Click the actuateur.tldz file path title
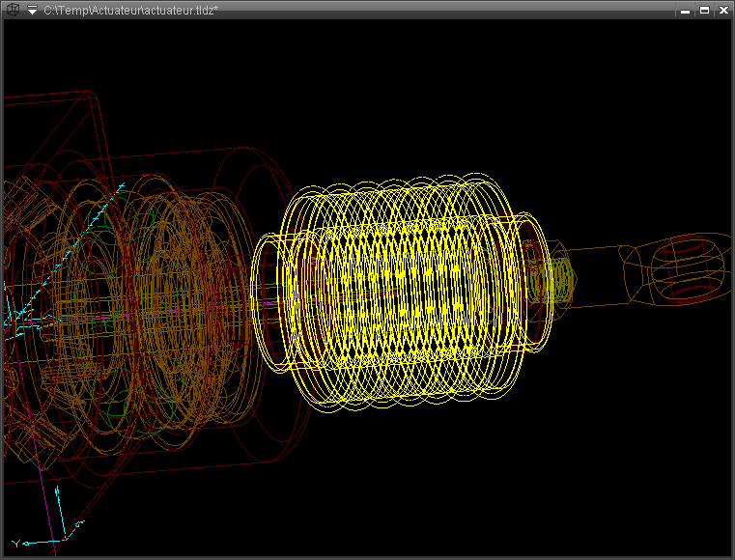 130,10
